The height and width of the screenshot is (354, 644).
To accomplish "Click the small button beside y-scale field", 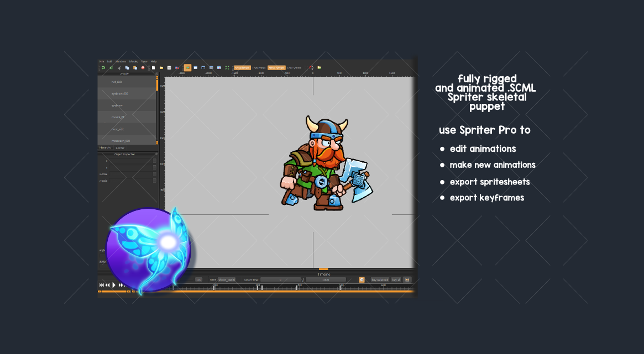I will [x=155, y=181].
